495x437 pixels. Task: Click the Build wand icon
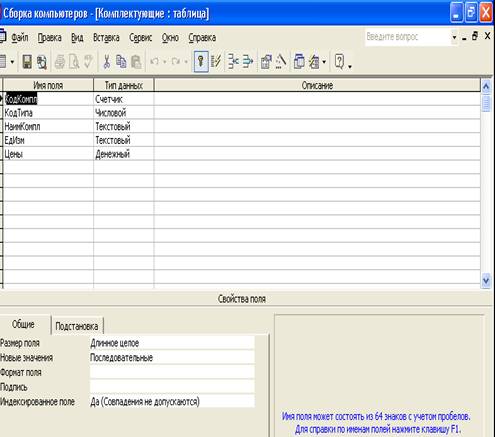tap(281, 62)
